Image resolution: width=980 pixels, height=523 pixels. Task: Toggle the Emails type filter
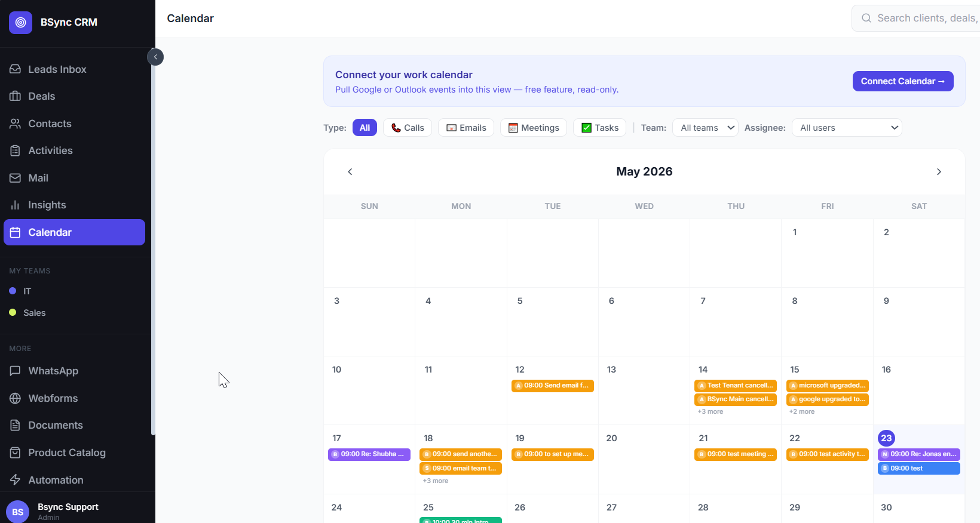(466, 128)
